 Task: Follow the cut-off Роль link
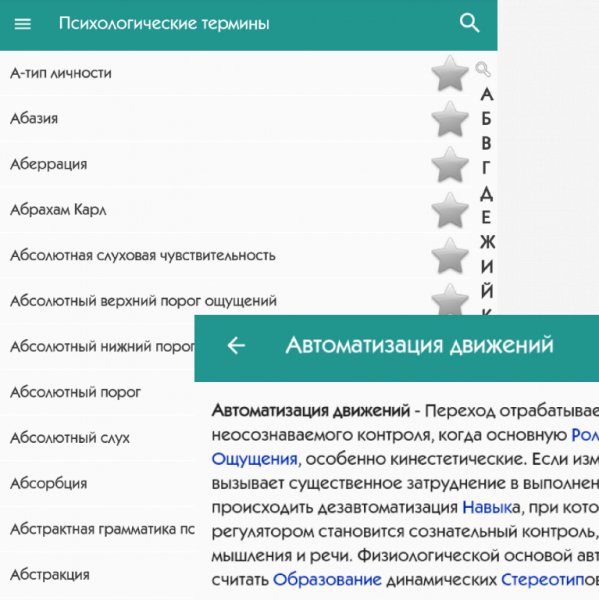pyautogui.click(x=585, y=435)
